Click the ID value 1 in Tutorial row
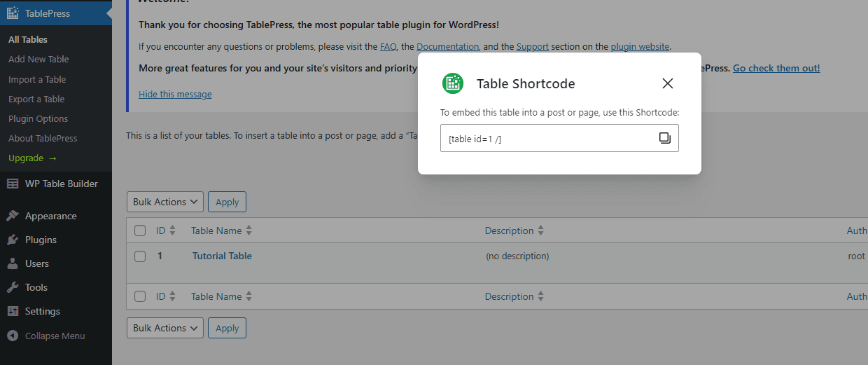This screenshot has height=365, width=868. pos(160,256)
